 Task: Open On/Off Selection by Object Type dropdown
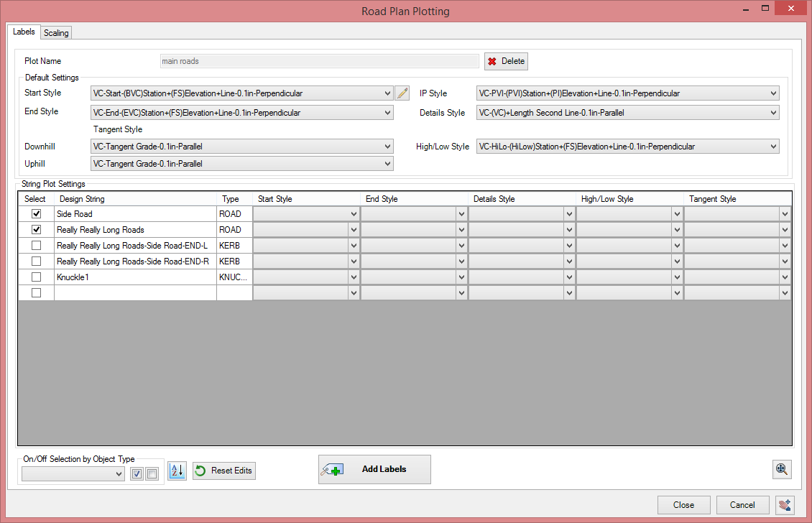[x=73, y=474]
